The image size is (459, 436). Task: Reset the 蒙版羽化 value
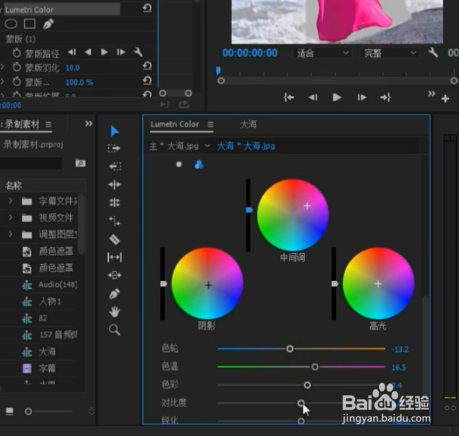click(147, 66)
